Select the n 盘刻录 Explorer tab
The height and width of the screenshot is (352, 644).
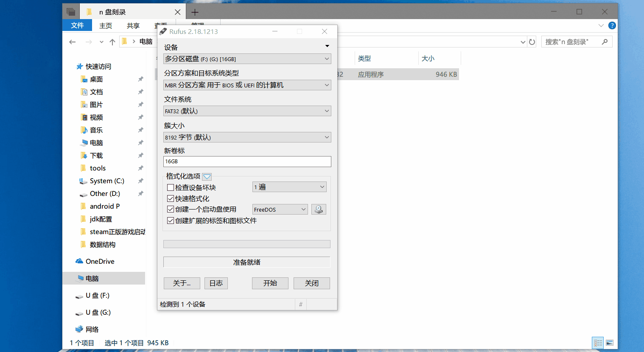pos(132,12)
